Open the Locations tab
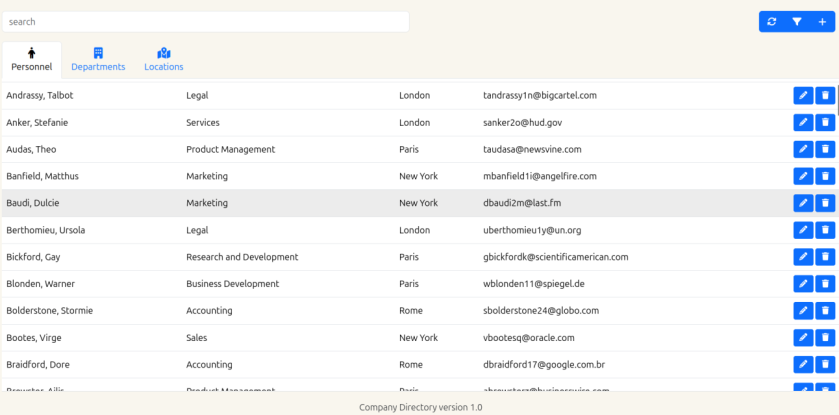The width and height of the screenshot is (839, 415). pyautogui.click(x=164, y=60)
